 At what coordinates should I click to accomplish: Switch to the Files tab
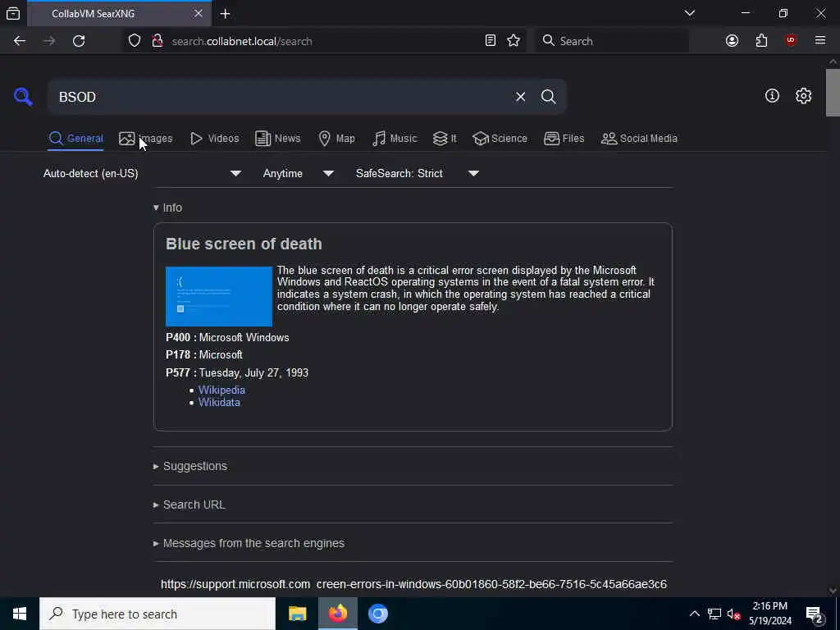564,139
